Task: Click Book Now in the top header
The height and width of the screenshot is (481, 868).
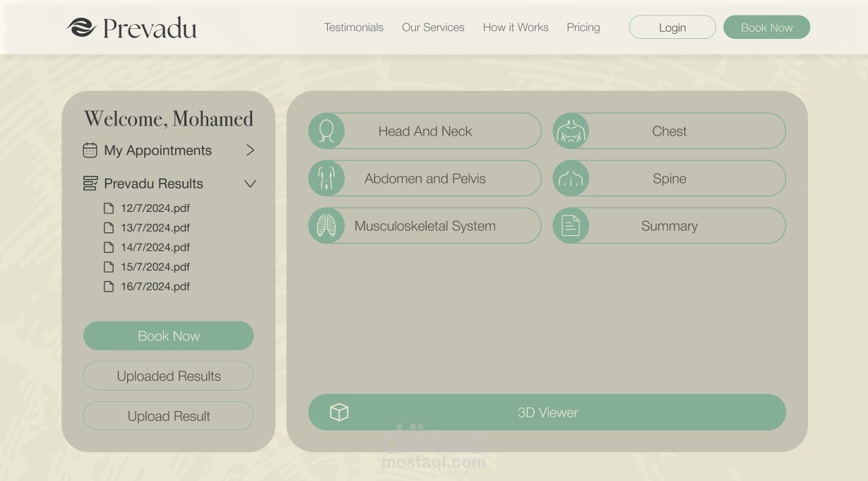Action: pyautogui.click(x=766, y=28)
